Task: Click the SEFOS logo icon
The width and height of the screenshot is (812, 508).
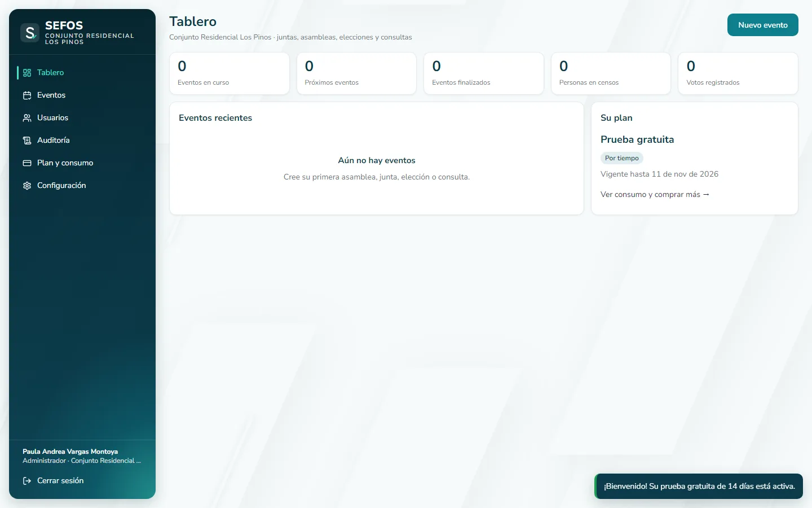Action: pyautogui.click(x=29, y=32)
